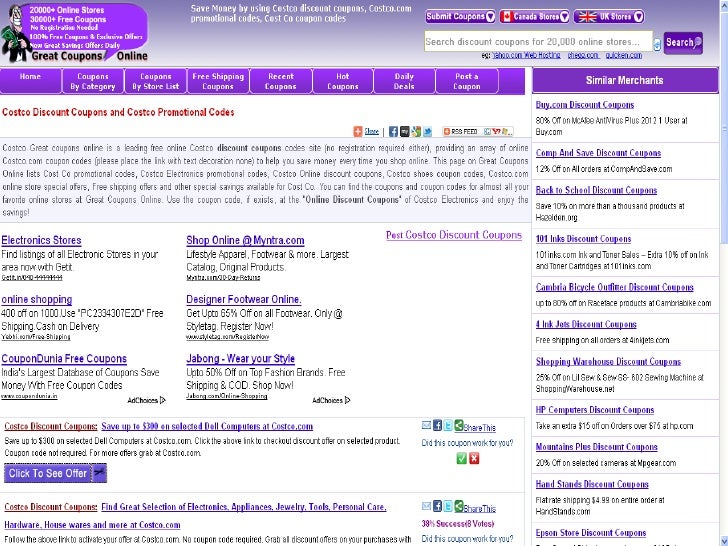Open Back to School Discount Coupons link
This screenshot has height=546, width=728.
coord(596,190)
